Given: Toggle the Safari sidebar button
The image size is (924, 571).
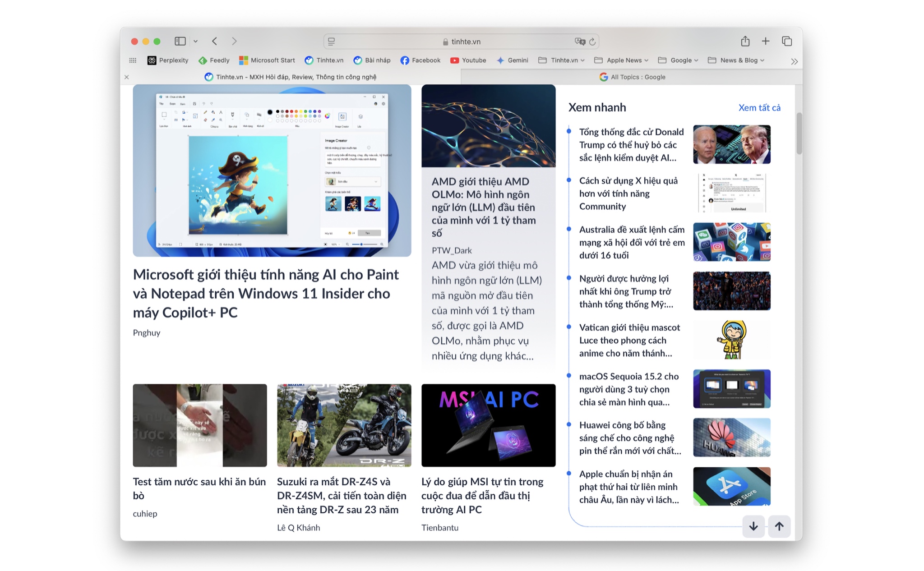Looking at the screenshot, I should [180, 41].
